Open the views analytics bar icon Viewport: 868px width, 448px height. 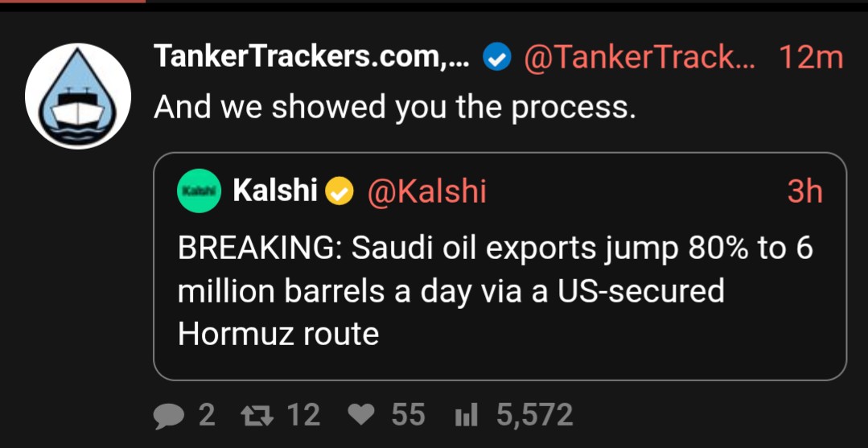coord(466,415)
